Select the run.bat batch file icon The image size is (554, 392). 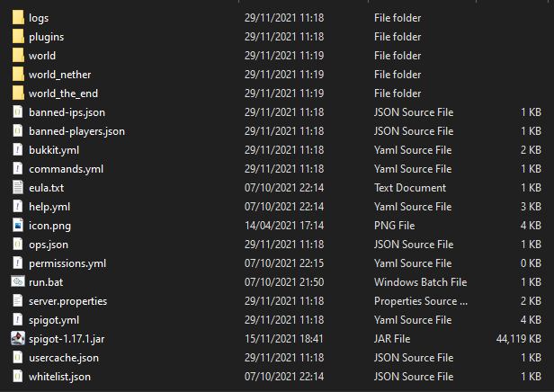[x=18, y=282]
